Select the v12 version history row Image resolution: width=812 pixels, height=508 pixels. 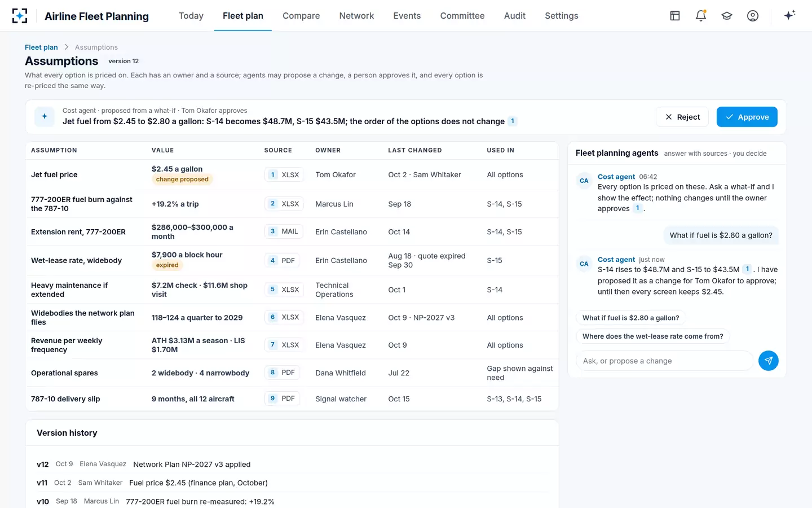pos(292,464)
